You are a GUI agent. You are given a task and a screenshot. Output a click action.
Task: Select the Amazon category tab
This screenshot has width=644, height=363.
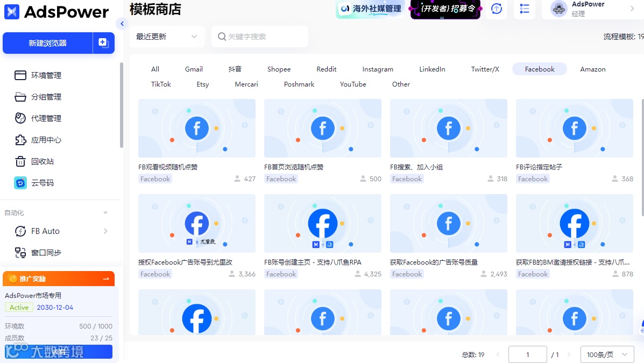tap(593, 69)
